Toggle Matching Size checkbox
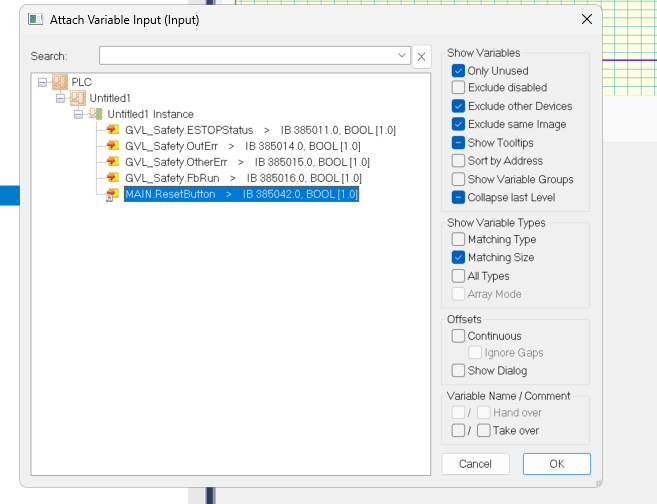657x504 pixels. [x=458, y=257]
